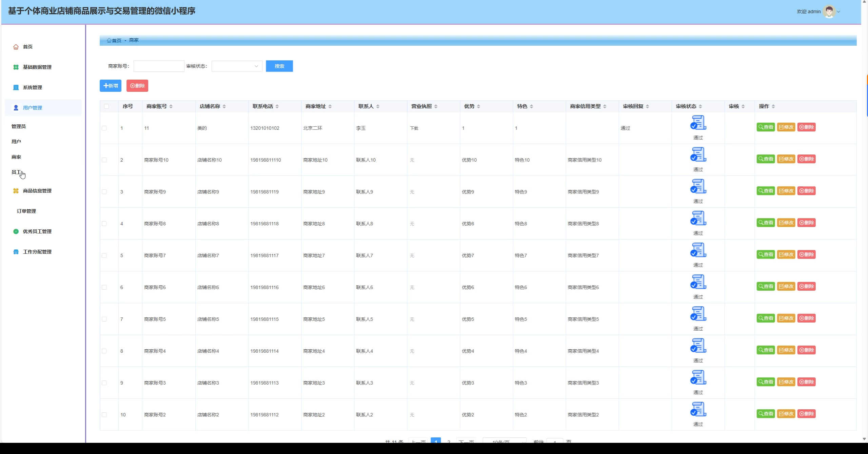Click the 优秀员工管理 green circle icon
This screenshot has width=868, height=454.
pyautogui.click(x=16, y=231)
